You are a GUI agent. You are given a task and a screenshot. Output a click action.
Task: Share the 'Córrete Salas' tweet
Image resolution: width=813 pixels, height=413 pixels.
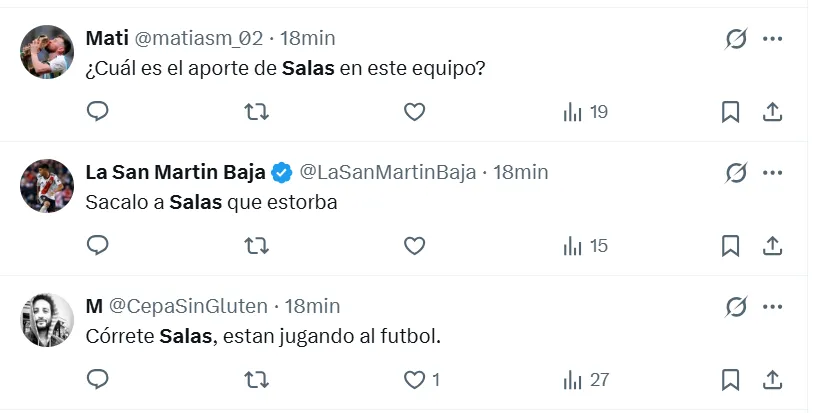(x=772, y=379)
